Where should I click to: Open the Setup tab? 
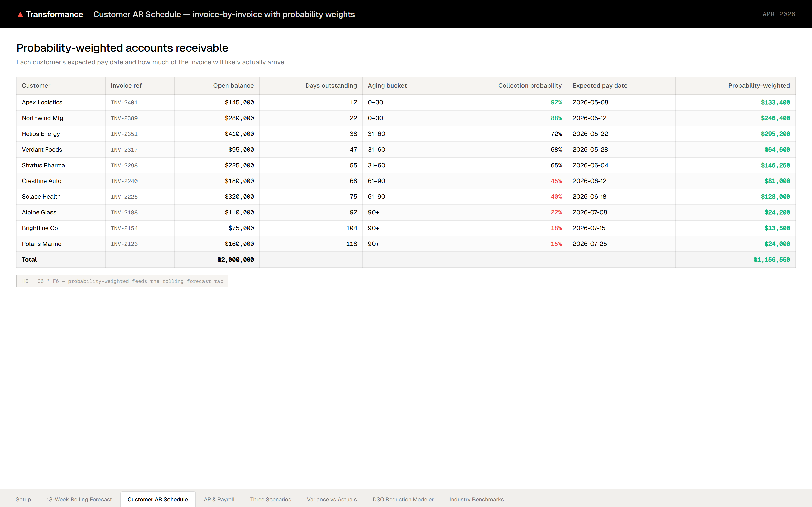pos(24,499)
